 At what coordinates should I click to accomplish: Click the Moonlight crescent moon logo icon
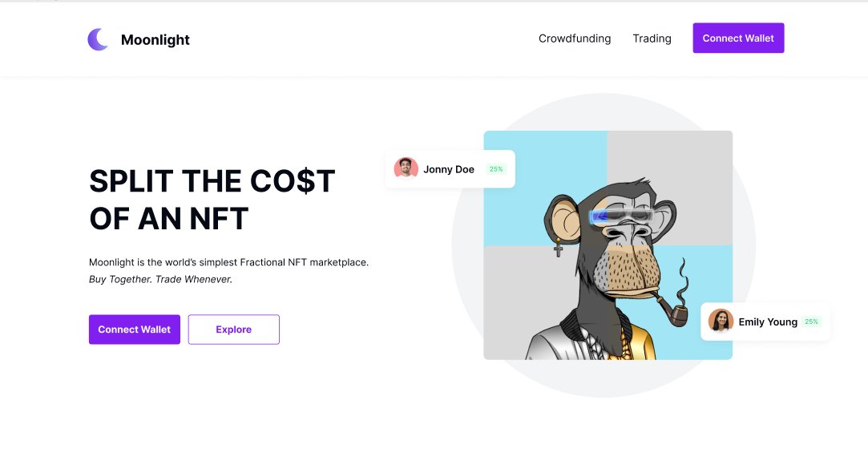tap(98, 39)
